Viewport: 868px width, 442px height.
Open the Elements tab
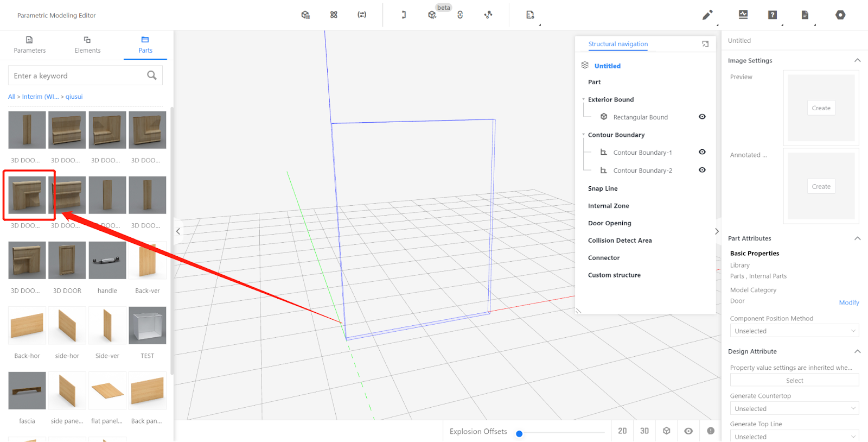(x=87, y=45)
